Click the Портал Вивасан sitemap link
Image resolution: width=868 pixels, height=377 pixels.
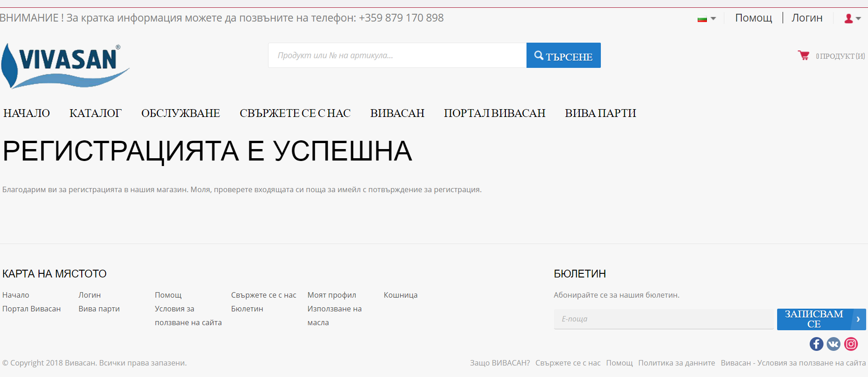[x=32, y=309]
